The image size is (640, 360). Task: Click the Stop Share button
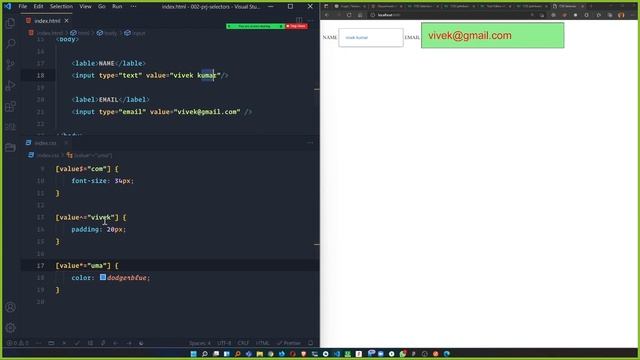click(x=296, y=26)
